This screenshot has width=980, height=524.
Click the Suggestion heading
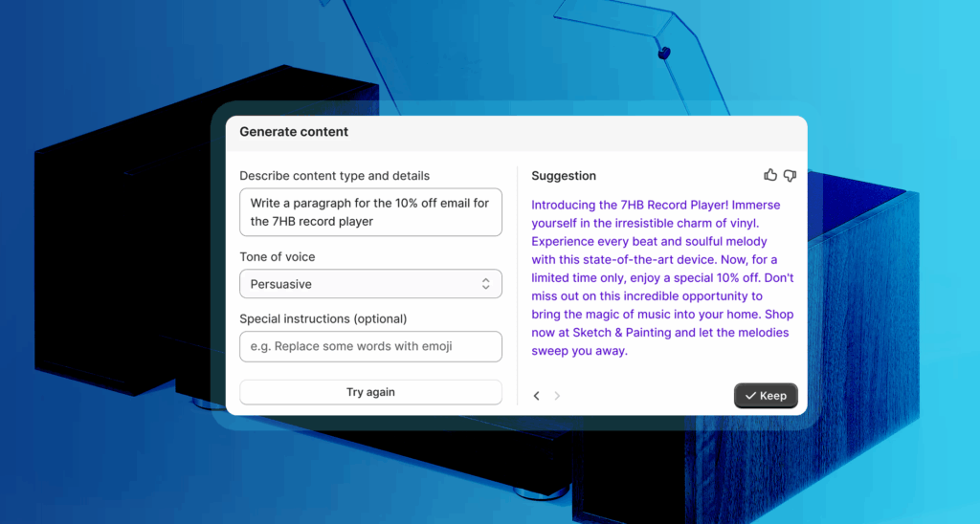(564, 176)
